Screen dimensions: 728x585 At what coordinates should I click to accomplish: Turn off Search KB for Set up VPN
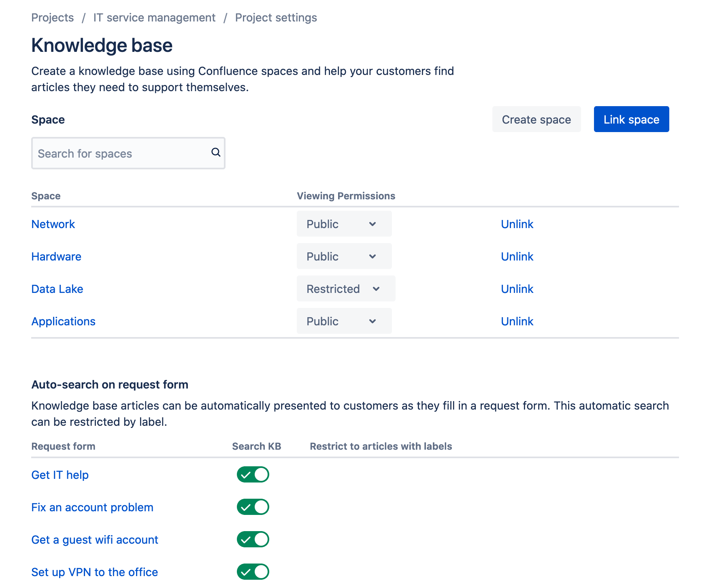pos(252,572)
